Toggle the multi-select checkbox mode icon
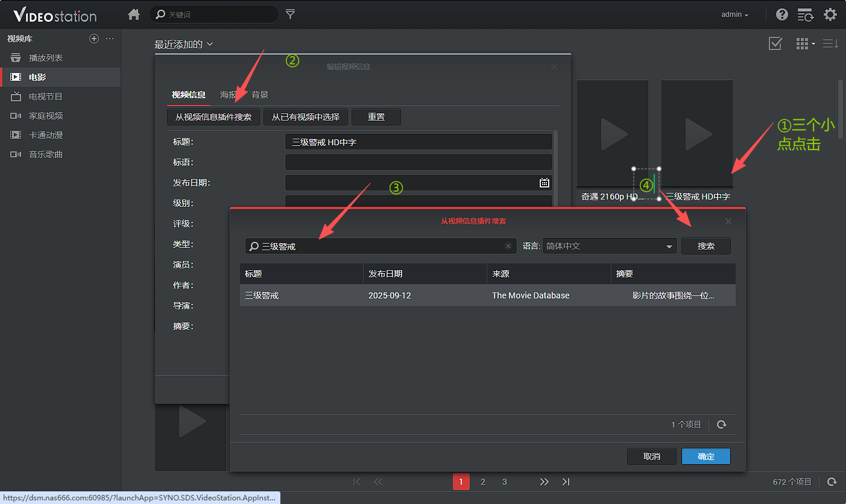Screen dimensions: 846x504 [775, 43]
